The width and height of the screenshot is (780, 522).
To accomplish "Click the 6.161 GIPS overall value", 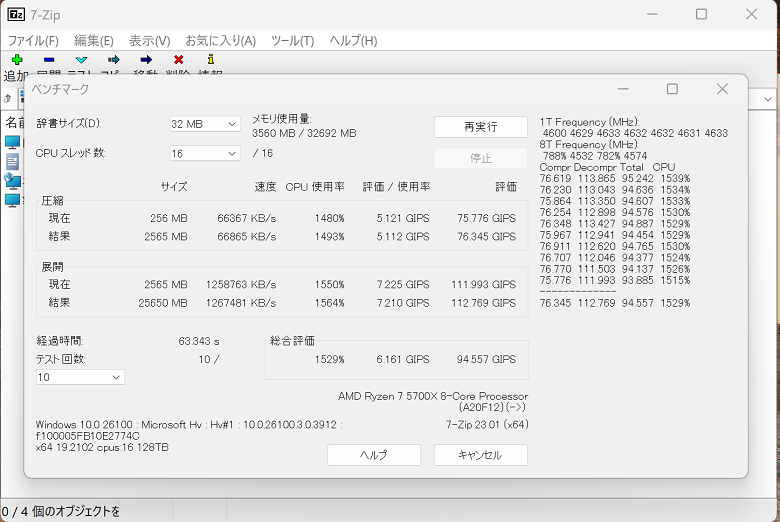I will pyautogui.click(x=402, y=359).
